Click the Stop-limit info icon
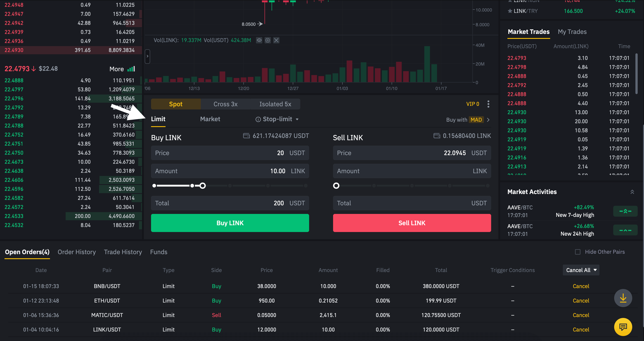This screenshot has height=341, width=644. pyautogui.click(x=258, y=119)
